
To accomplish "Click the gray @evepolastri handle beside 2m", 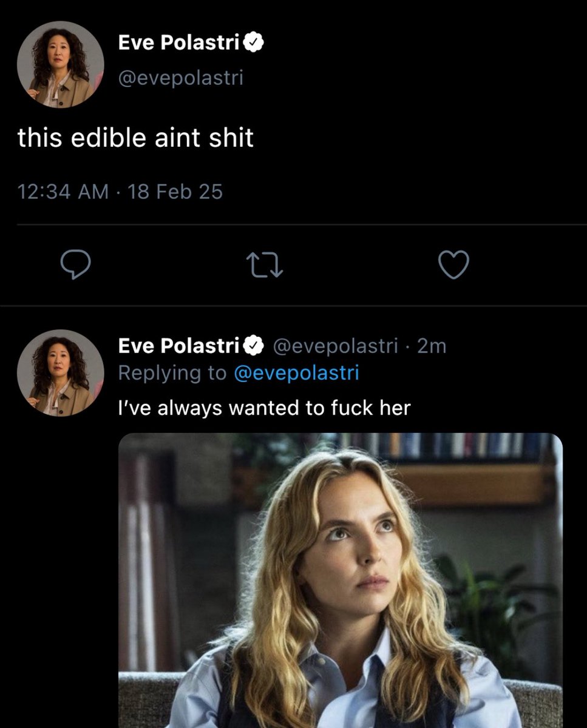I will pyautogui.click(x=336, y=346).
